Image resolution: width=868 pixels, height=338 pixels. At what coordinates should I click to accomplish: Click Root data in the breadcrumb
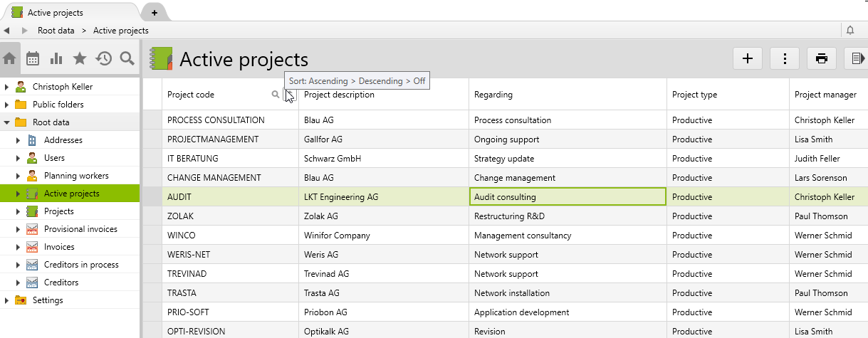pyautogui.click(x=56, y=31)
